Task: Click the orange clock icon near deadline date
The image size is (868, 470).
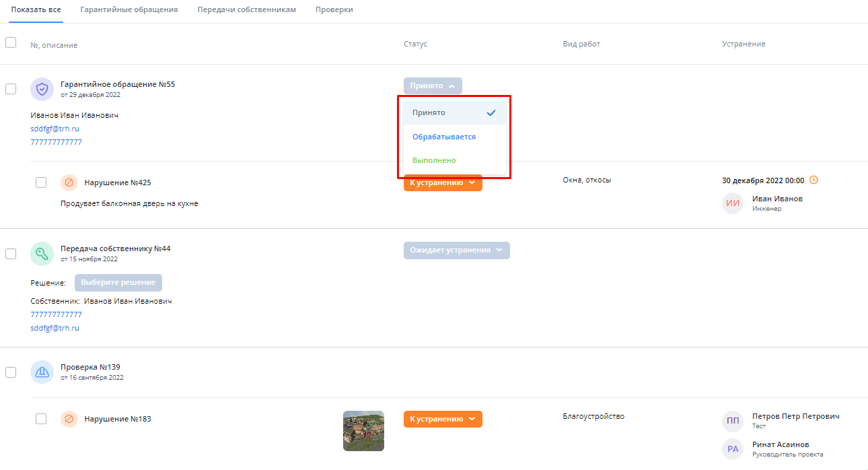Action: [813, 180]
